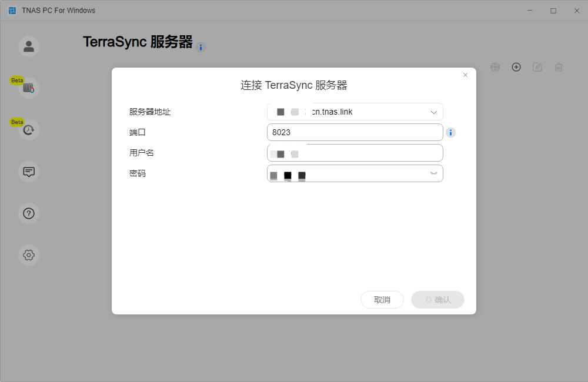This screenshot has height=382, width=588.
Task: Open the help question mark sidebar icon
Action: (x=29, y=213)
